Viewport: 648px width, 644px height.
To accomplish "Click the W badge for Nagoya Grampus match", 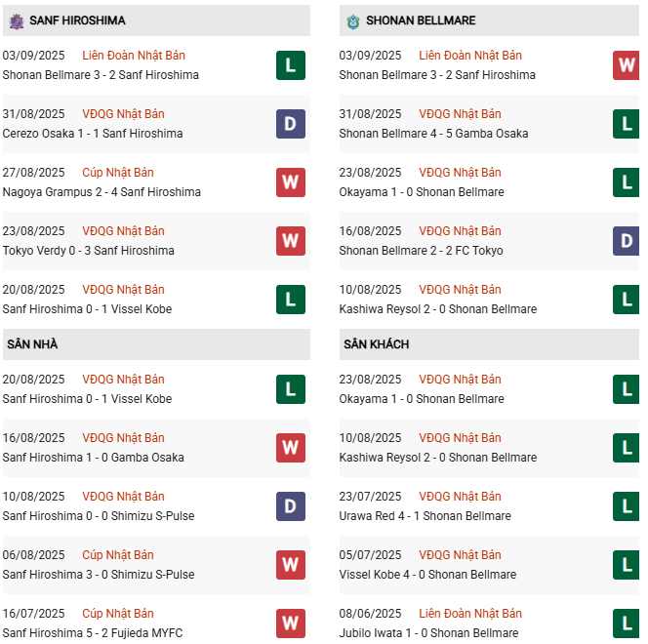I will pos(291,182).
